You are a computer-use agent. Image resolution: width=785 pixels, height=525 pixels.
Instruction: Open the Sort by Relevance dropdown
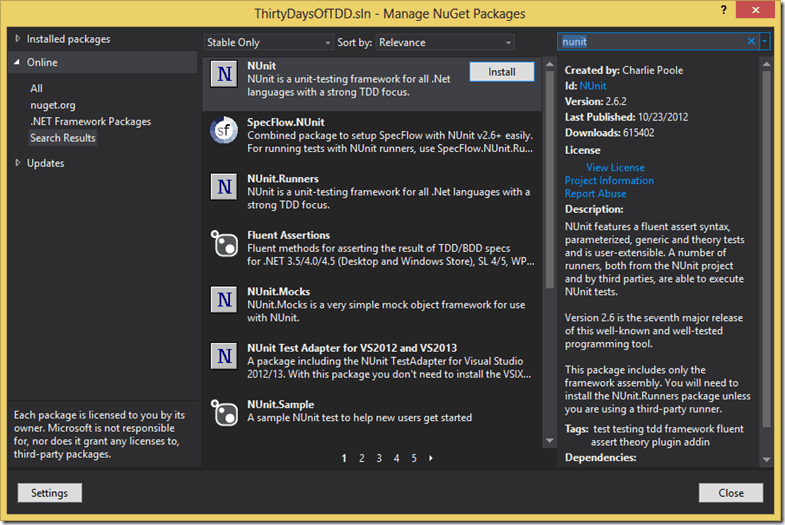pos(445,43)
